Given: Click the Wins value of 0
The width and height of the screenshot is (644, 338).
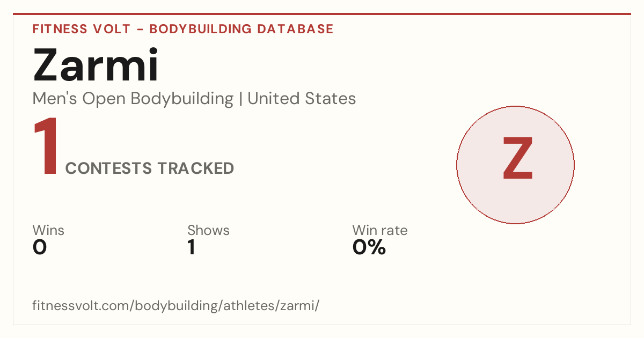Looking at the screenshot, I should [x=40, y=247].
